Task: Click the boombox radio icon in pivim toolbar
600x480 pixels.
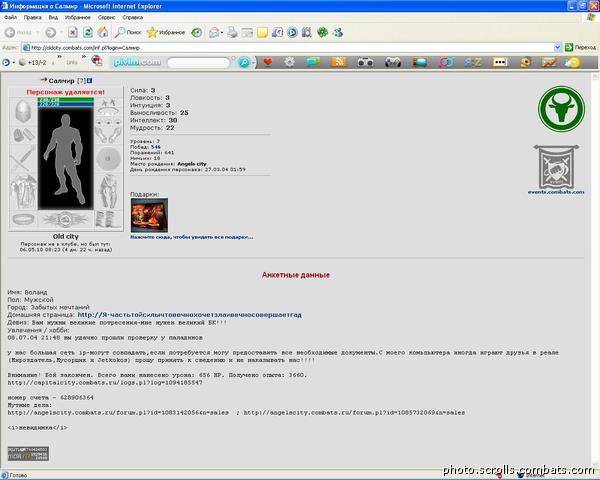Action: click(365, 62)
